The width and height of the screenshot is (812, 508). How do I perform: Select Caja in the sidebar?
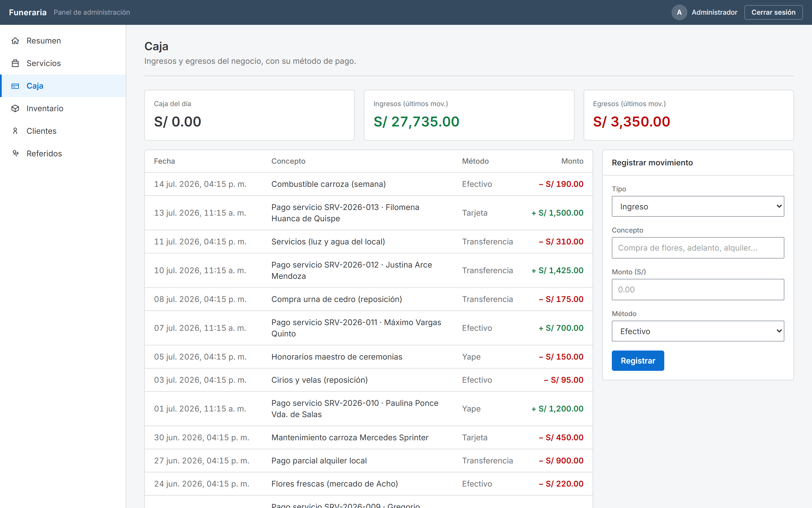point(63,86)
